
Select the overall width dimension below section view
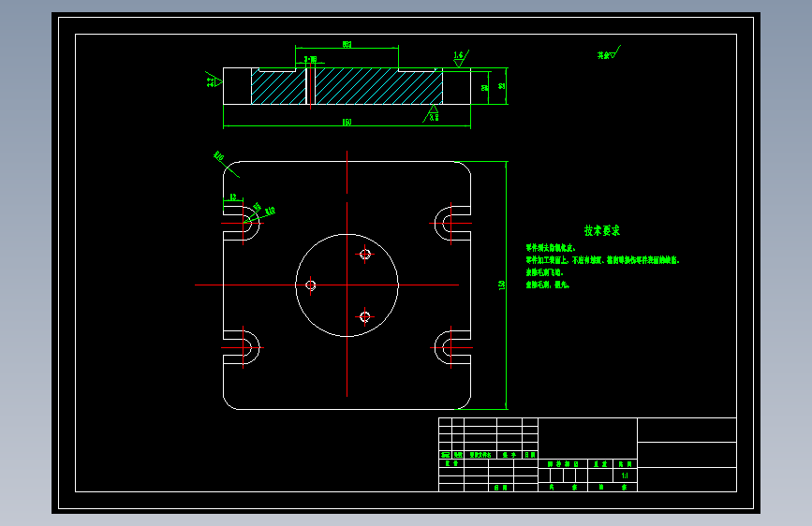[x=347, y=123]
